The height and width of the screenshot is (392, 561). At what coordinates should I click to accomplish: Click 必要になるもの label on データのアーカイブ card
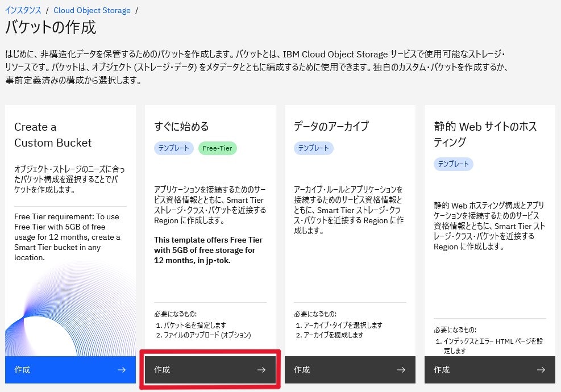tap(315, 314)
